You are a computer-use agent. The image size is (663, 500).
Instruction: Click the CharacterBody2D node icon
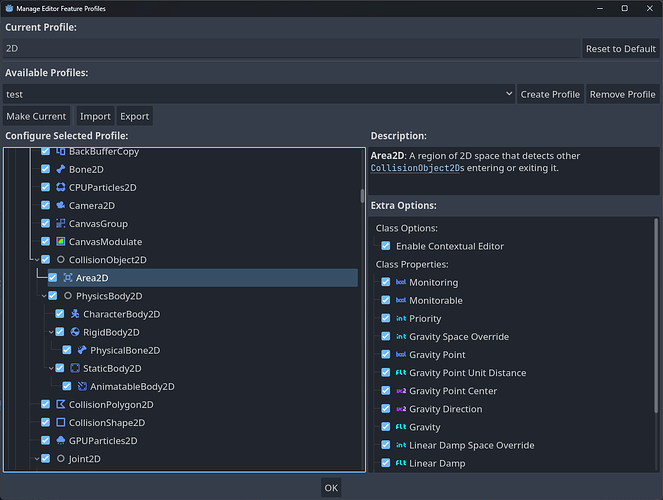coord(75,314)
